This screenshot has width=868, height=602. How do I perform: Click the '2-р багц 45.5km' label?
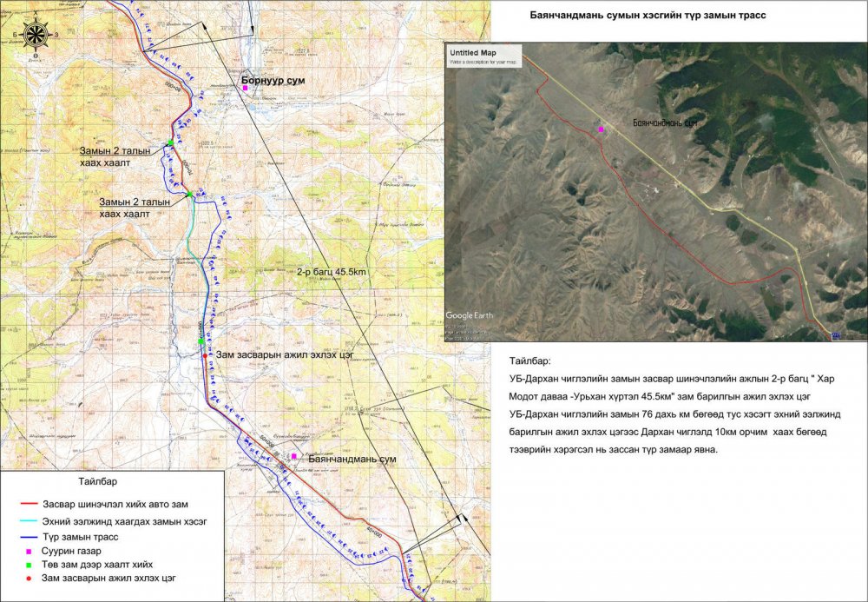332,272
